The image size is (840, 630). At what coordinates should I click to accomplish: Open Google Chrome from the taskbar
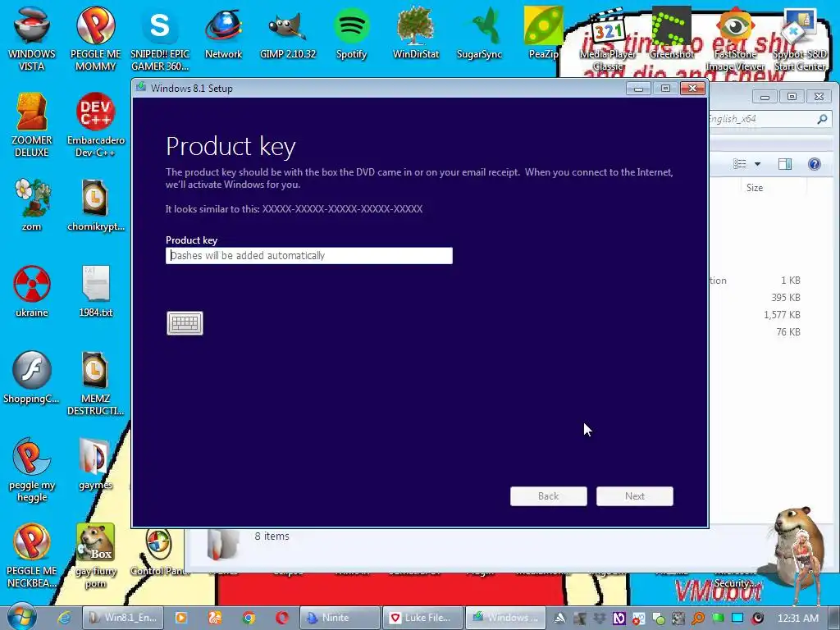pyautogui.click(x=248, y=618)
